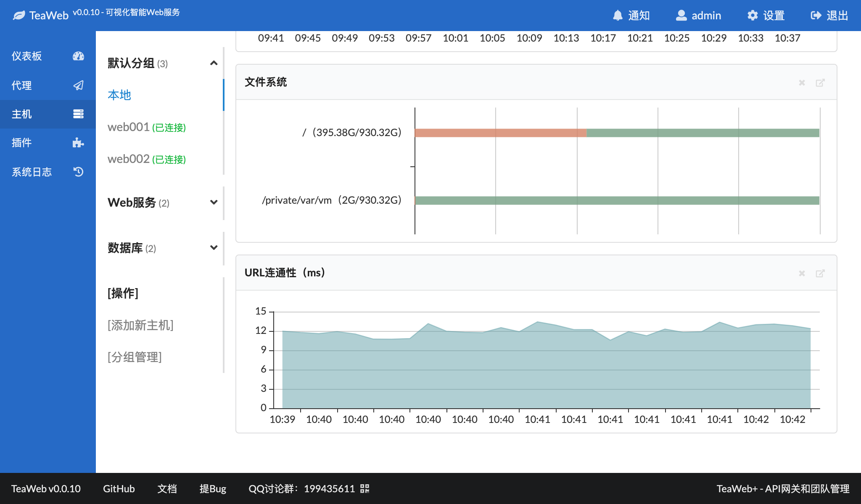Screen dimensions: 861x504
Task: Open notifications via the bell icon
Action: pos(618,16)
